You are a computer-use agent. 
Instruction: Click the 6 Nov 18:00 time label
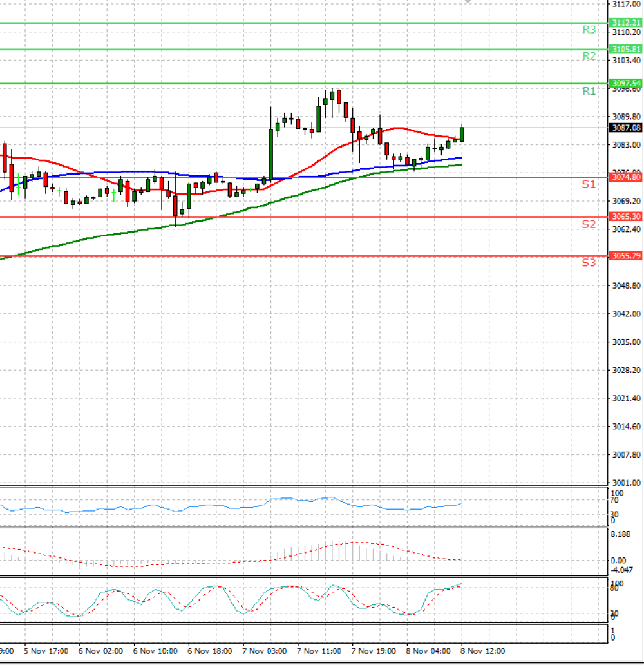click(x=210, y=651)
